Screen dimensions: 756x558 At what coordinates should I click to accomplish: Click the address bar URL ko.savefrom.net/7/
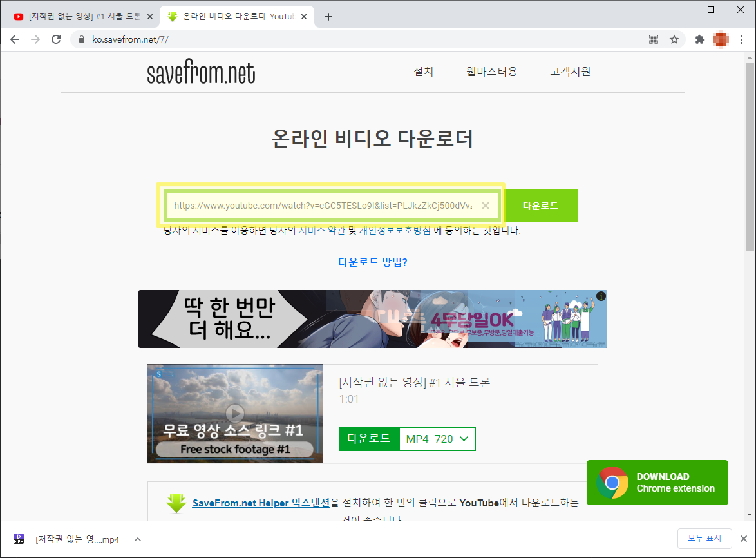(x=130, y=39)
